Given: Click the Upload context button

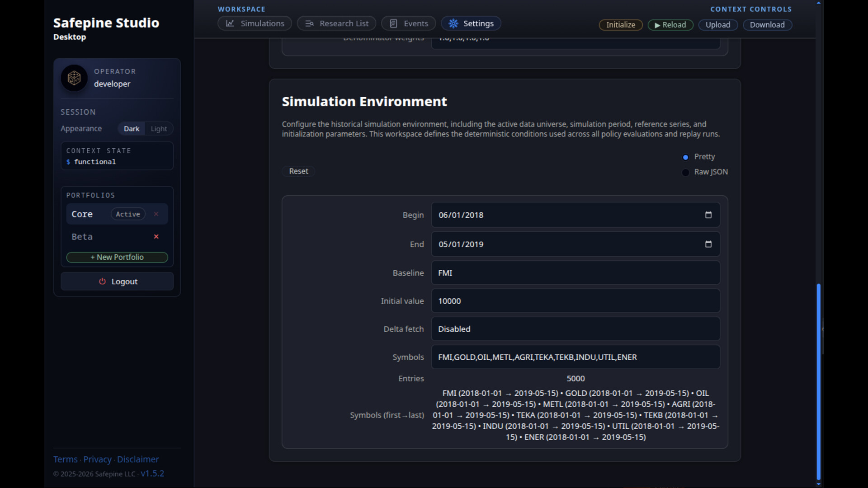Looking at the screenshot, I should [x=718, y=25].
